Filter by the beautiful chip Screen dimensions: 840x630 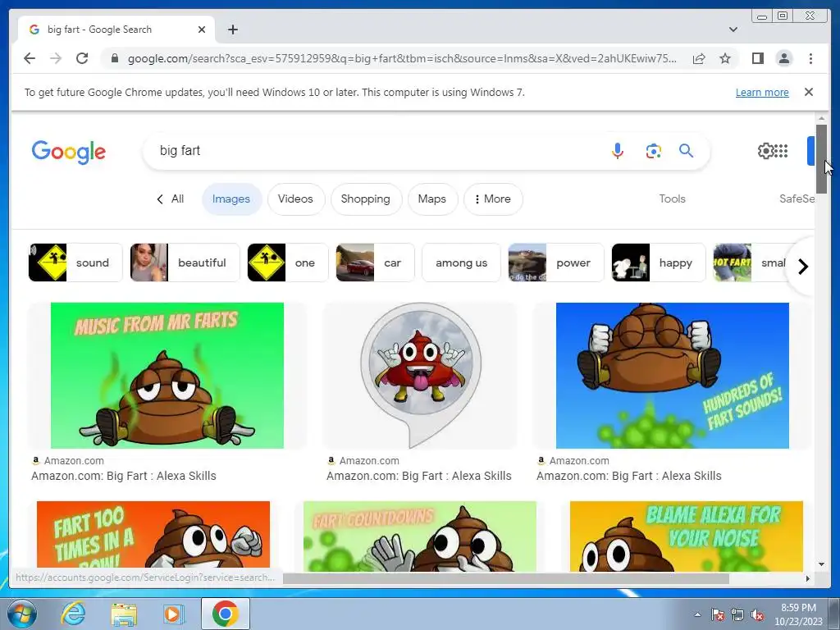185,262
